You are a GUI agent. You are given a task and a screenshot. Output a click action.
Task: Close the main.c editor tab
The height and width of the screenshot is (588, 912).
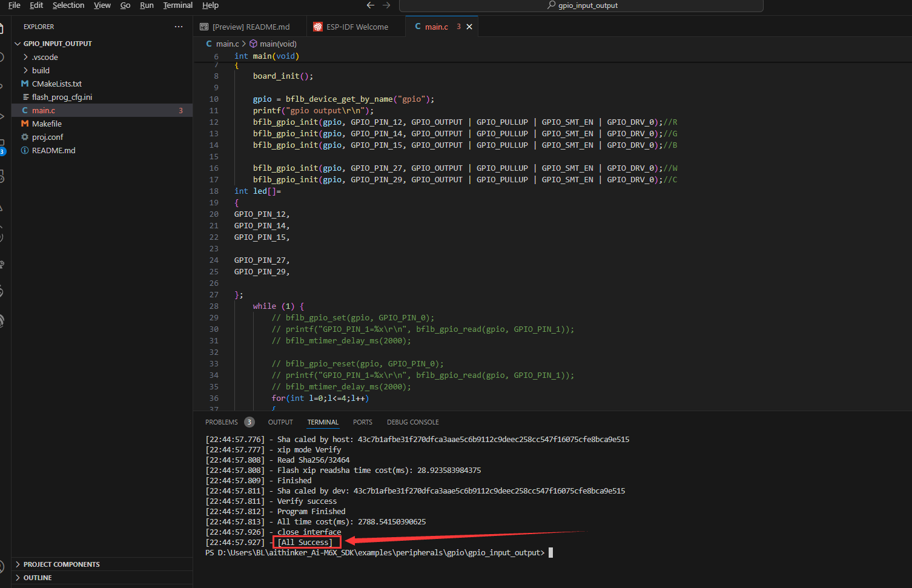[469, 27]
